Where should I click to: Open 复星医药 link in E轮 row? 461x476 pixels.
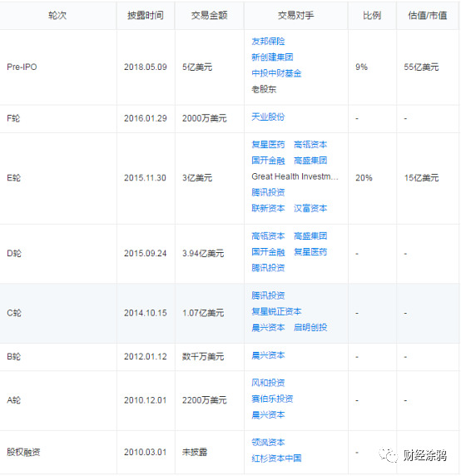pos(268,145)
